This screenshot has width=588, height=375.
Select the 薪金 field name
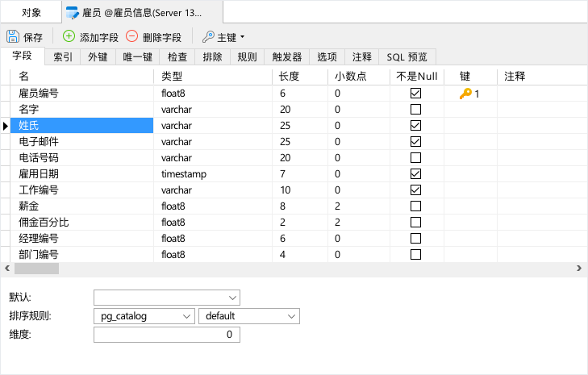point(29,206)
